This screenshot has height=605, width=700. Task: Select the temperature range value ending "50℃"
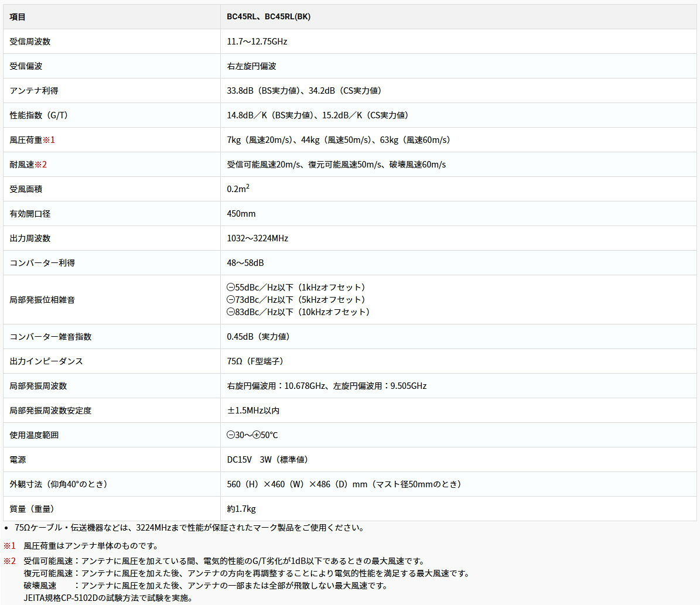252,435
